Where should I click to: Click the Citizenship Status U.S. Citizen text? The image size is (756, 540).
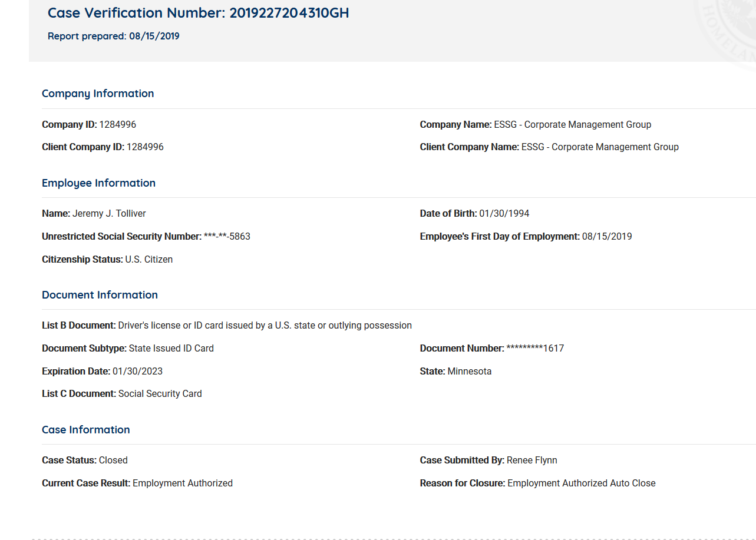point(148,260)
